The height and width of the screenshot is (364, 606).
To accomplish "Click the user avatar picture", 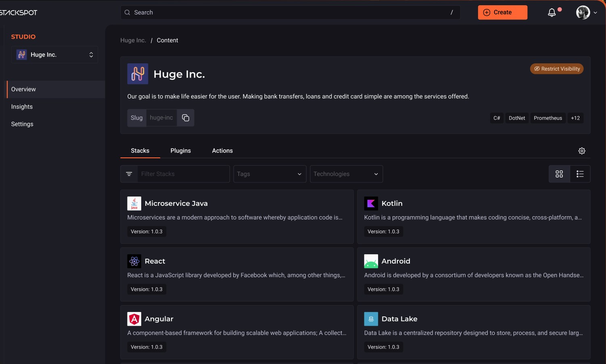I will tap(583, 13).
